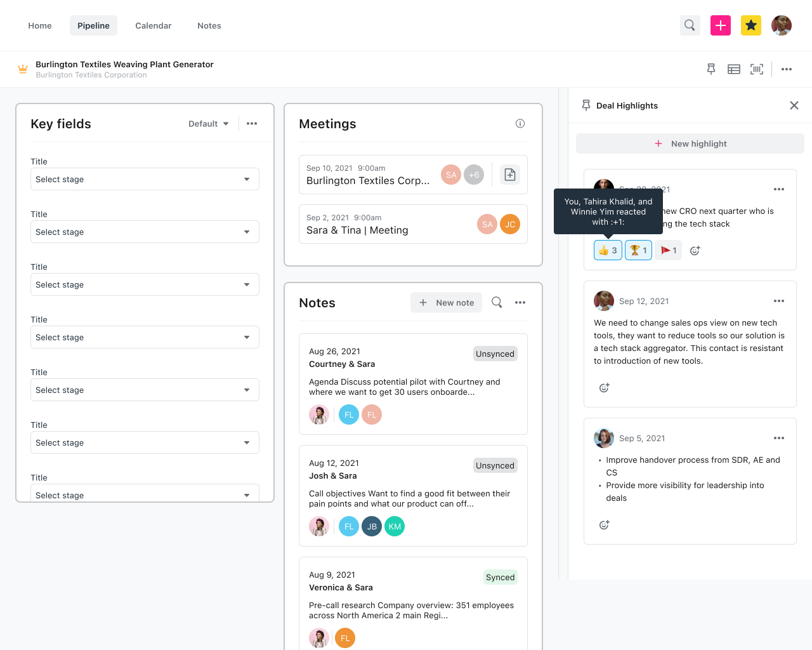Expand the third Select stage dropdown

pyautogui.click(x=145, y=284)
